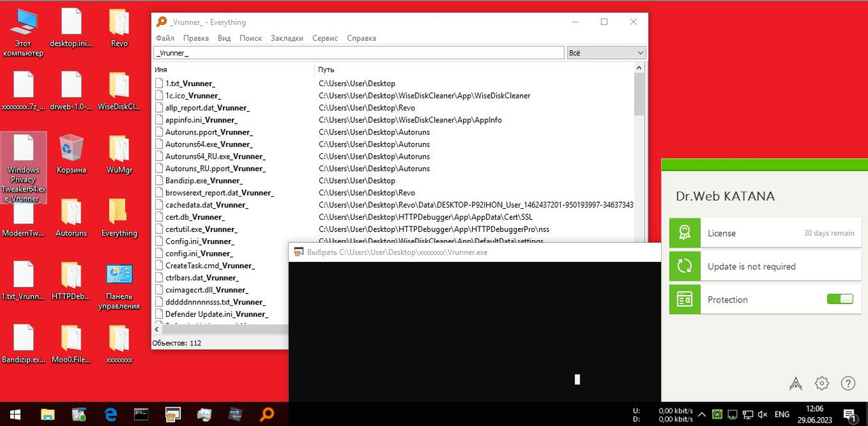Open the Вид menu
The image size is (868, 426).
(x=224, y=38)
